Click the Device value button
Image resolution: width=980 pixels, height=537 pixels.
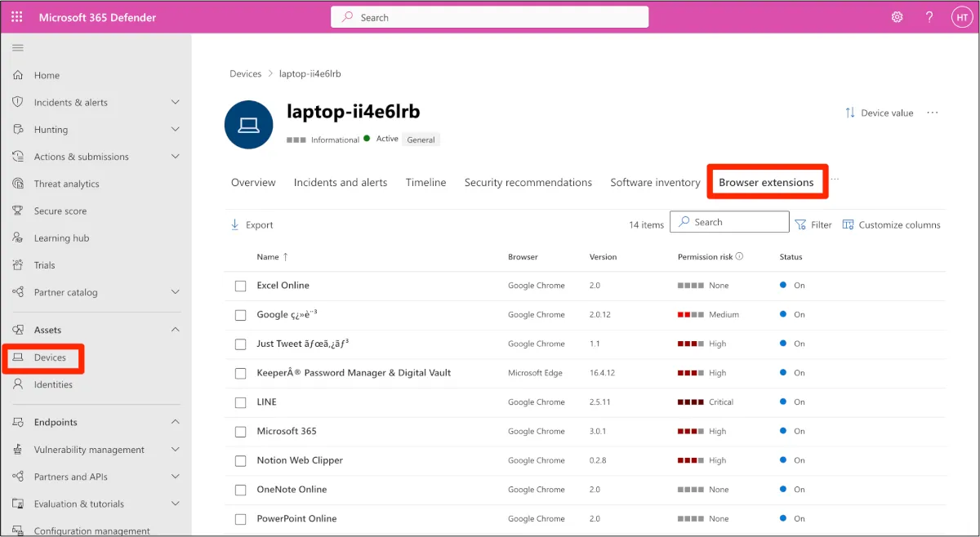pos(879,113)
